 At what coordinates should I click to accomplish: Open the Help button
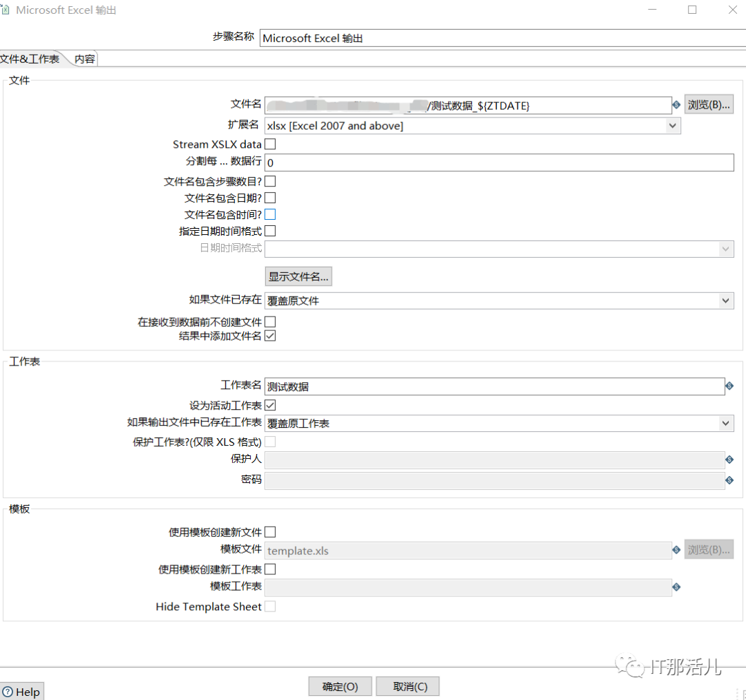[21, 692]
